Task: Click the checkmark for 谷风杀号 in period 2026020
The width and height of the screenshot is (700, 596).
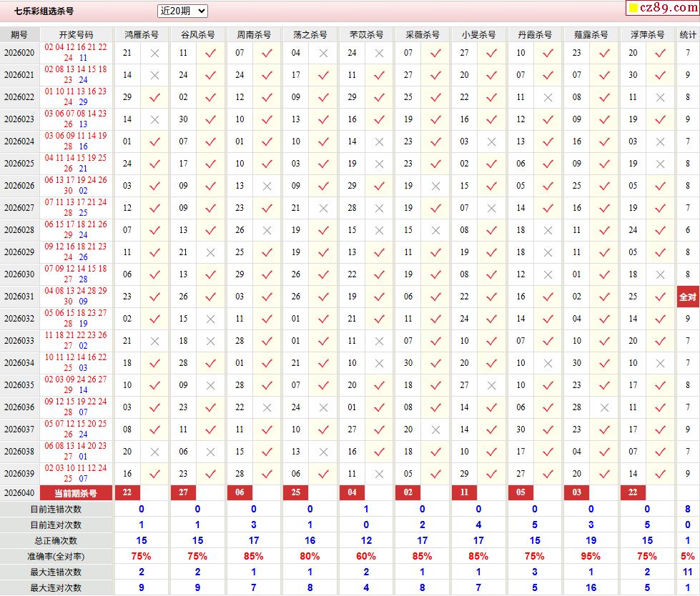Action: tap(210, 53)
